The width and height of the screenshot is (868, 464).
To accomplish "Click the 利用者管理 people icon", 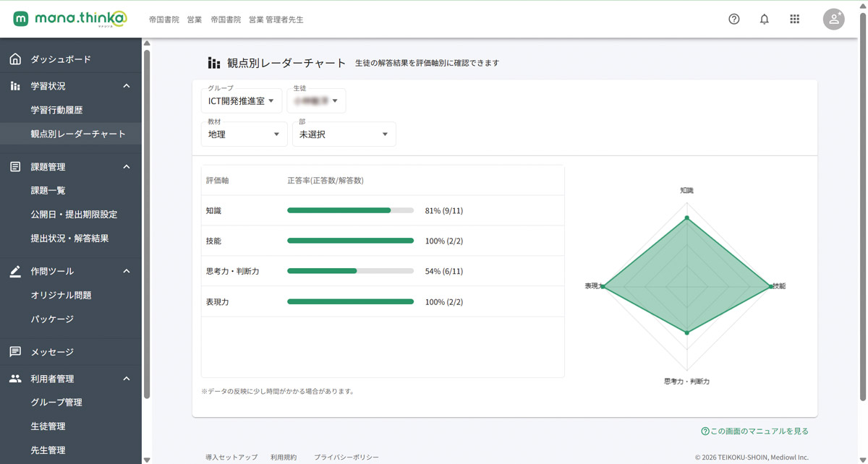I will coord(15,379).
